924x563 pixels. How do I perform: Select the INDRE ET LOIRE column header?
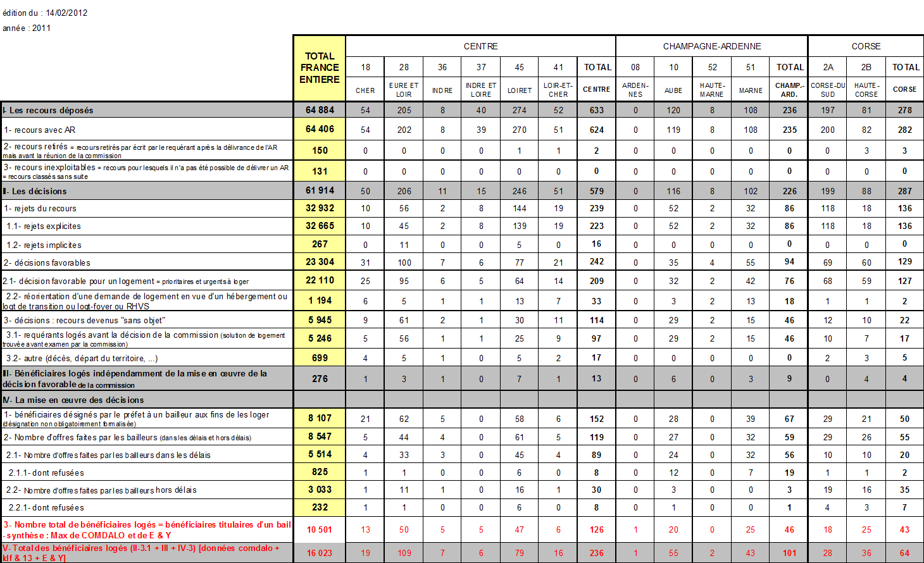click(481, 90)
